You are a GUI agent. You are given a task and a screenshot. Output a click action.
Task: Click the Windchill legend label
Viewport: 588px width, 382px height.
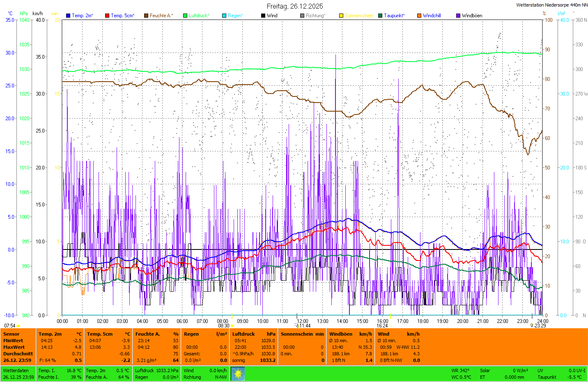click(x=432, y=16)
